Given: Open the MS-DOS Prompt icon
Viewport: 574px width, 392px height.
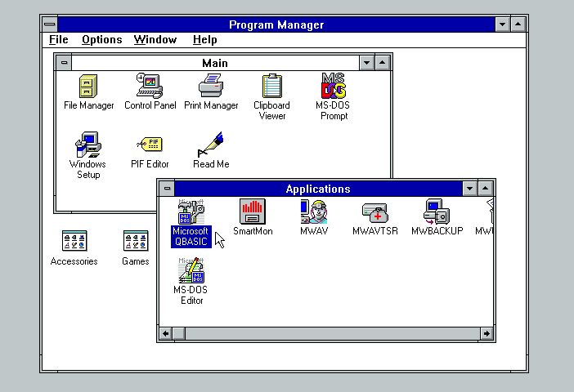Looking at the screenshot, I should point(332,86).
